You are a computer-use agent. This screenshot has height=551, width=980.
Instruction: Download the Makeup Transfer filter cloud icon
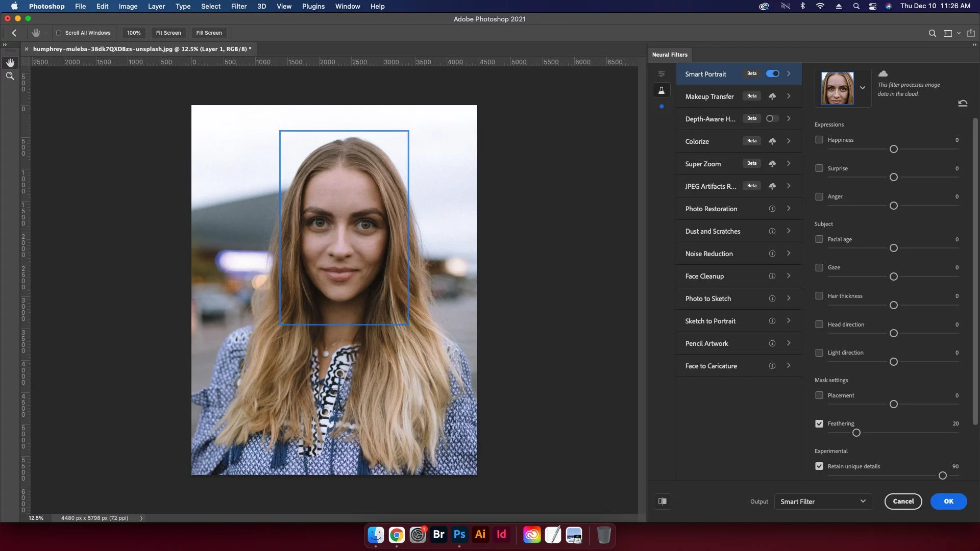point(772,96)
